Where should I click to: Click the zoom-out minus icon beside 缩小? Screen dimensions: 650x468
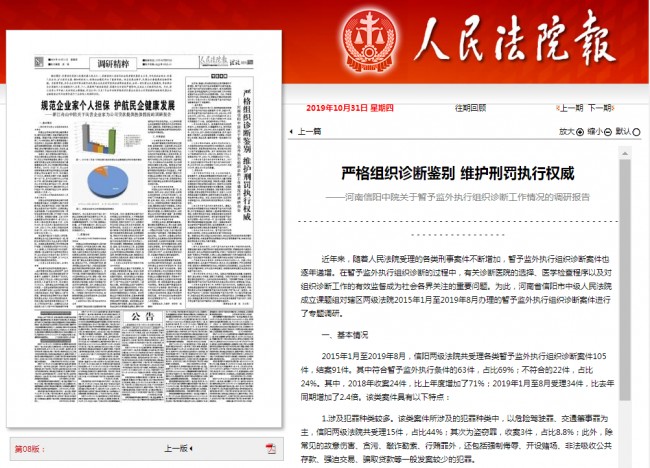click(x=608, y=132)
